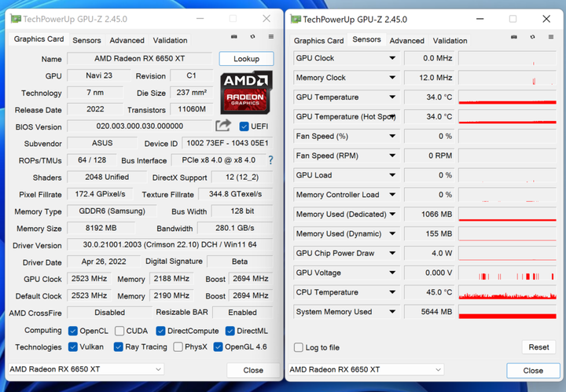The width and height of the screenshot is (566, 392).
Task: Toggle the CUDA checkbox
Action: [119, 331]
